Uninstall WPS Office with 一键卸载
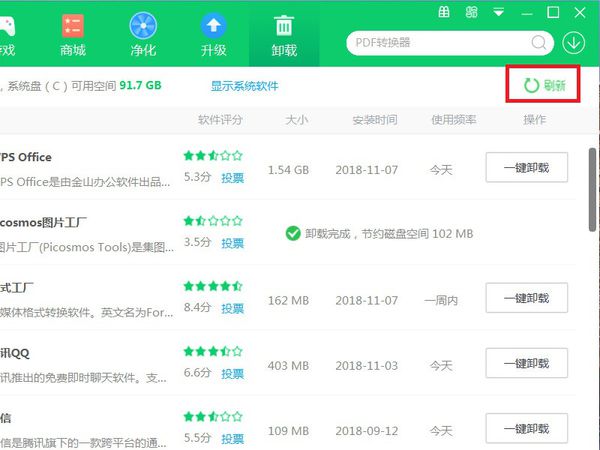Image resolution: width=600 pixels, height=450 pixels. click(x=527, y=168)
